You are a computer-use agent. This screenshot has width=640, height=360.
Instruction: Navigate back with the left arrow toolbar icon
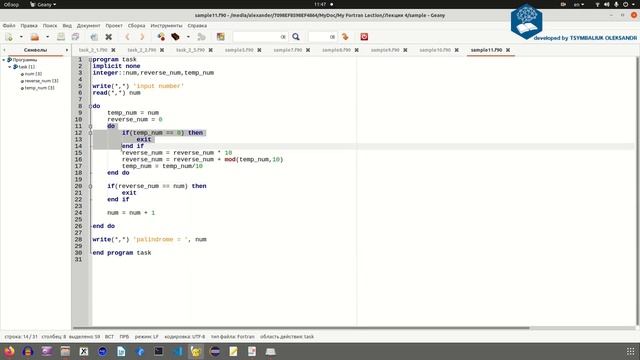point(127,37)
